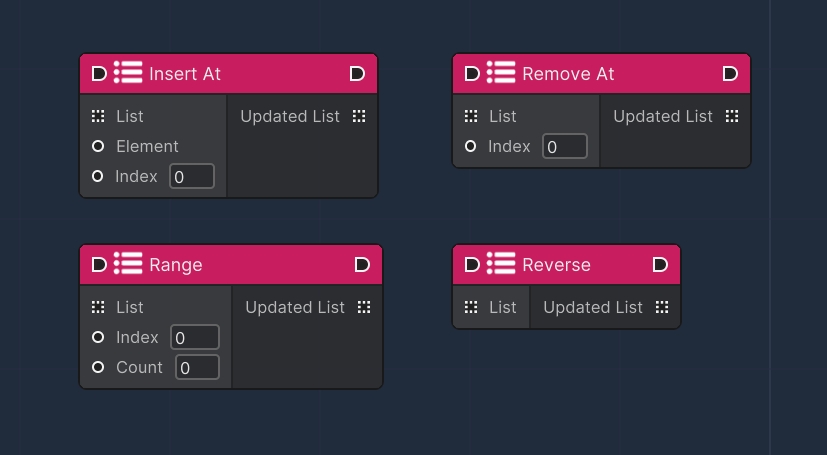Viewport: 827px width, 455px height.
Task: Click the Index value field in Range node
Action: pos(195,338)
